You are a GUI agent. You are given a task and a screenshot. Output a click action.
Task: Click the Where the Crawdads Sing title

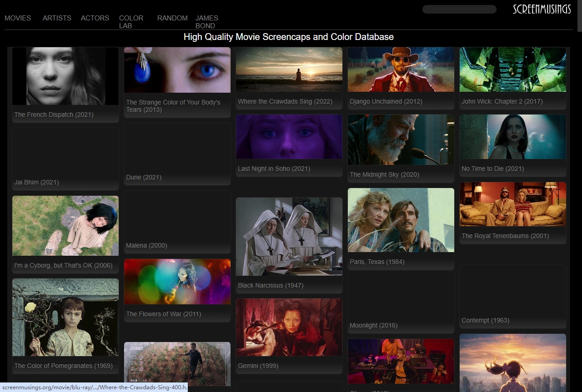[x=285, y=101]
